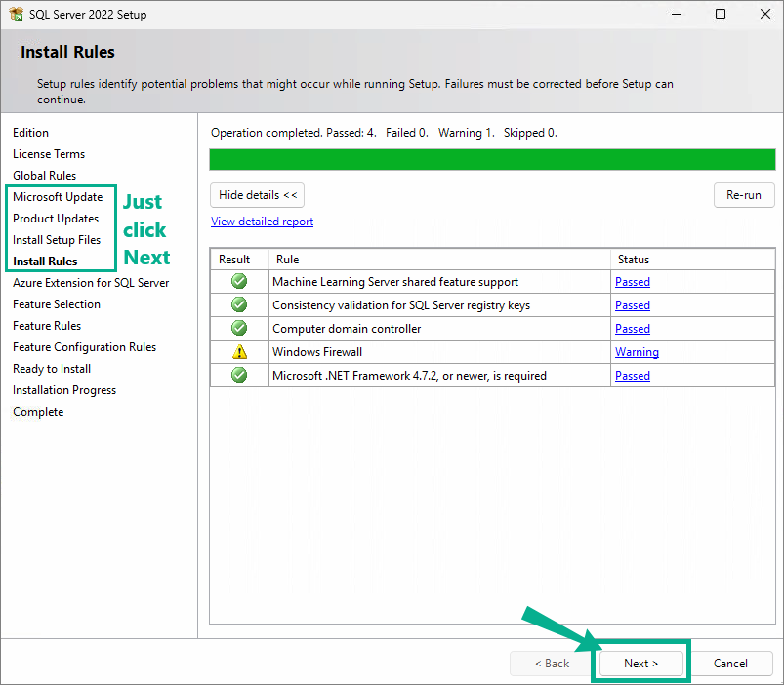Image resolution: width=784 pixels, height=685 pixels.
Task: Select Product Updates step in sidebar
Action: (56, 219)
